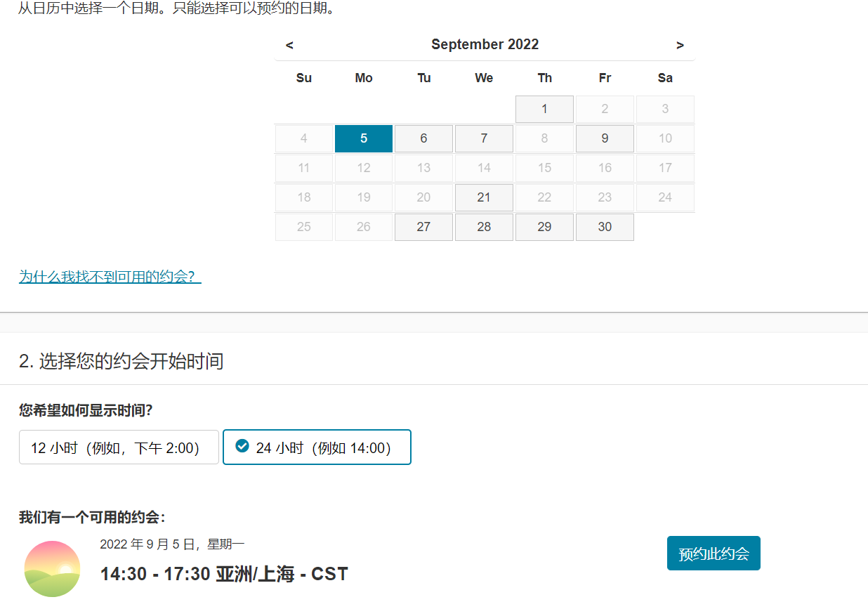The height and width of the screenshot is (609, 868).
Task: Select September 1 on the calendar
Action: pos(544,109)
